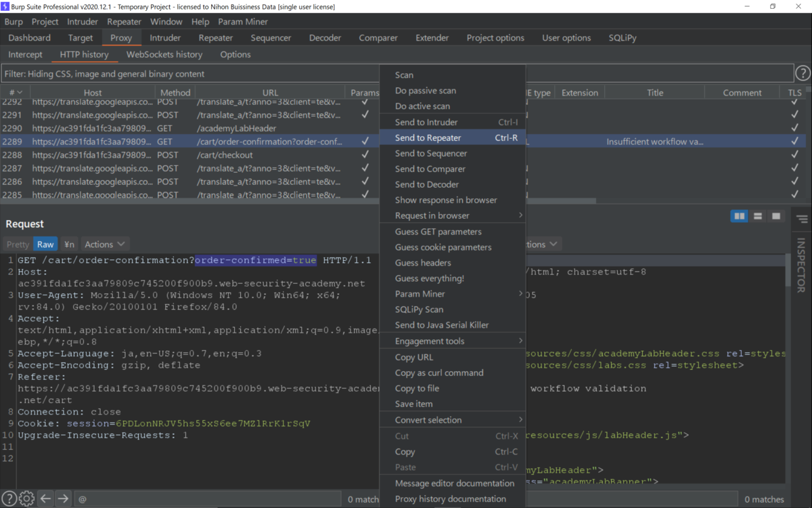Select top-bottom stacked layout view icon
The image size is (812, 508).
point(758,216)
